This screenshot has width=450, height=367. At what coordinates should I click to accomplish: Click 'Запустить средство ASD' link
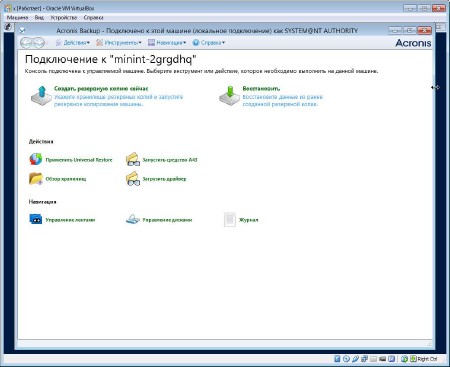pyautogui.click(x=170, y=160)
